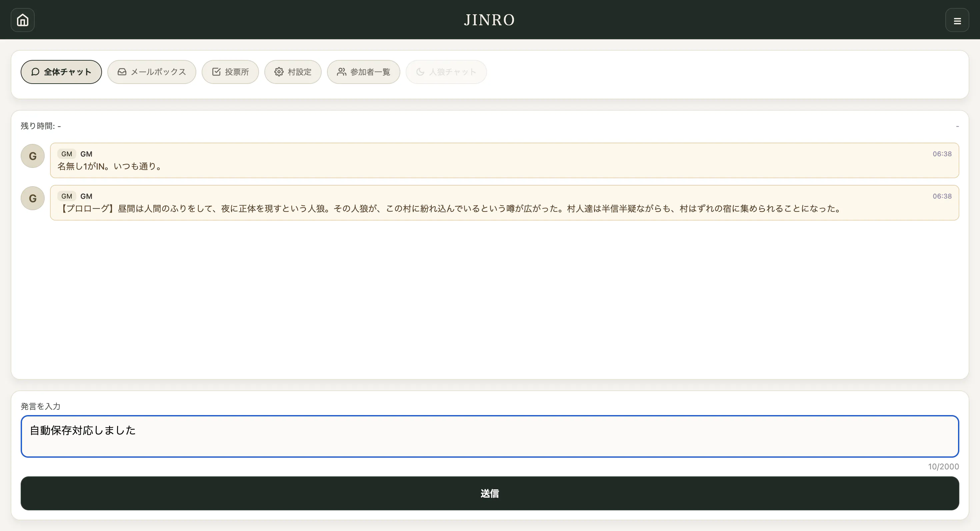Image resolution: width=980 pixels, height=531 pixels.
Task: Click moon icon on 人狼チャット tab
Action: pyautogui.click(x=420, y=72)
